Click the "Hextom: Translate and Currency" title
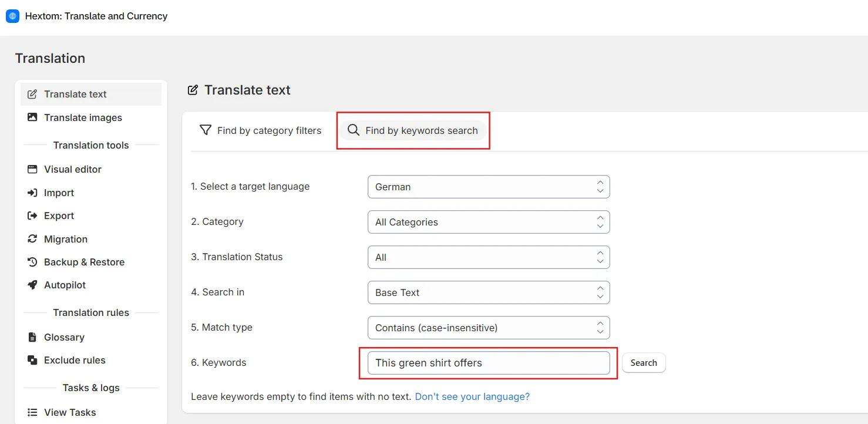This screenshot has width=868, height=424. [x=96, y=16]
